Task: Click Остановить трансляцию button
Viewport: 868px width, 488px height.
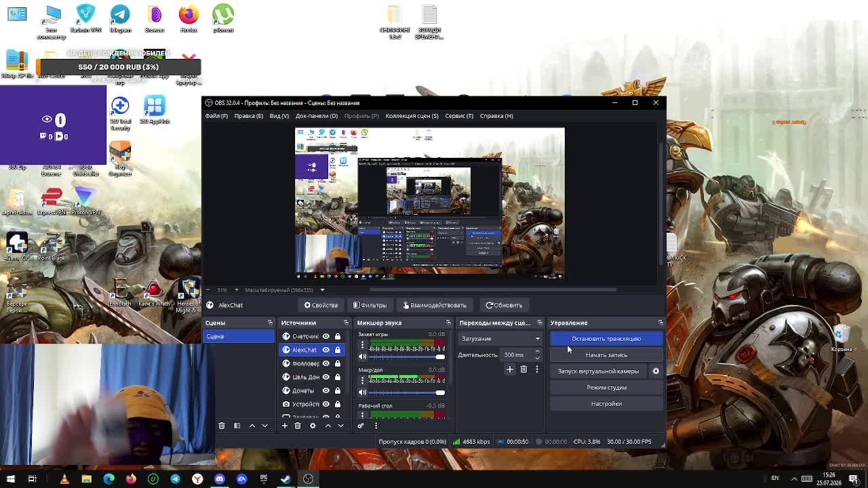Action: (606, 339)
